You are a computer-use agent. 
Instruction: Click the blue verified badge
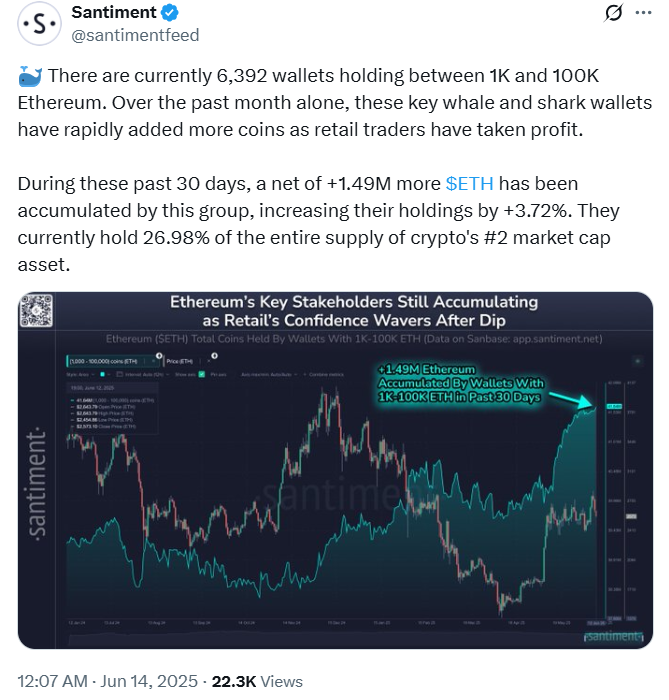(170, 12)
